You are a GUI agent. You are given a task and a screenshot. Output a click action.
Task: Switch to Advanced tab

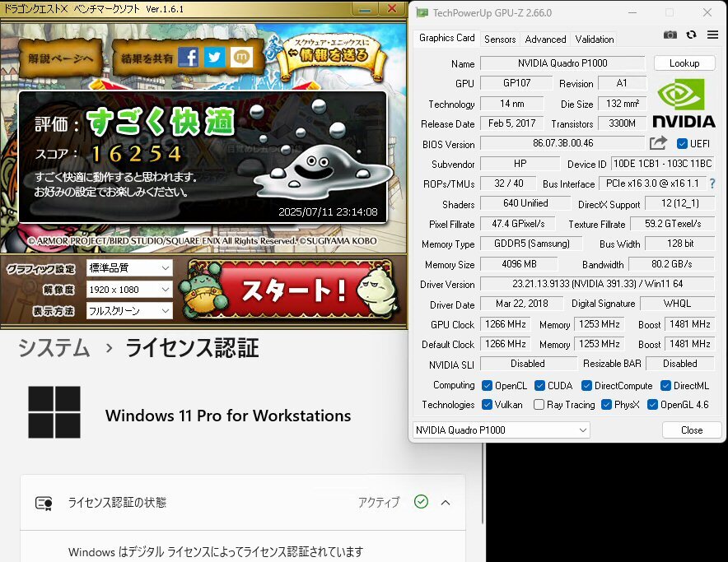tap(545, 39)
